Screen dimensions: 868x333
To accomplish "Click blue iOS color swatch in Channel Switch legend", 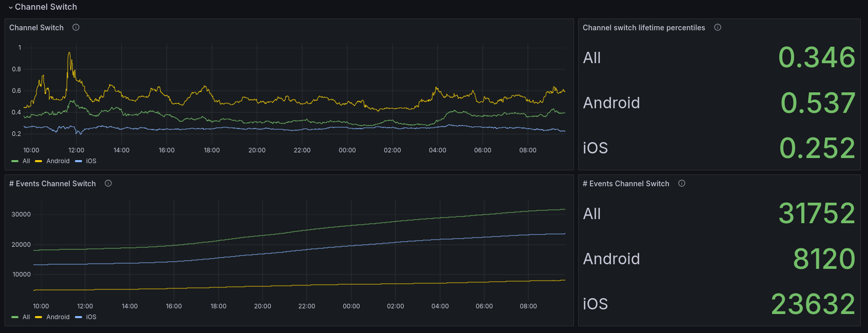I will coord(78,161).
